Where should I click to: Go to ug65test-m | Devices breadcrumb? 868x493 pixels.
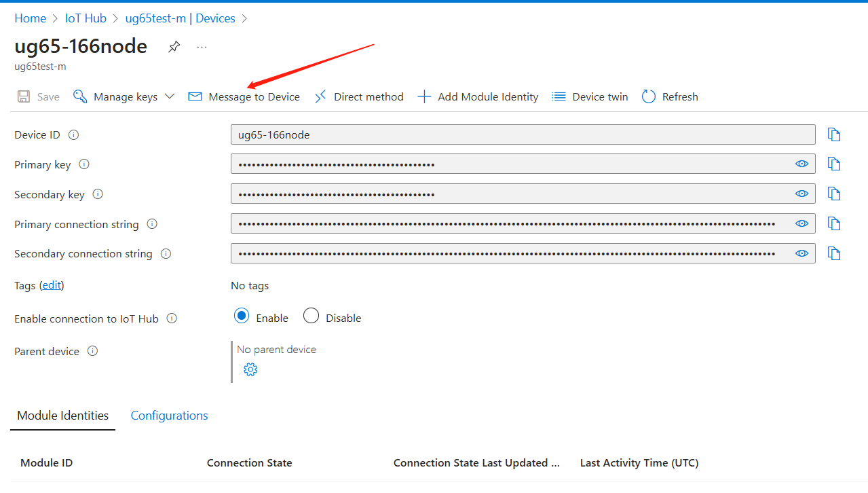[x=181, y=18]
